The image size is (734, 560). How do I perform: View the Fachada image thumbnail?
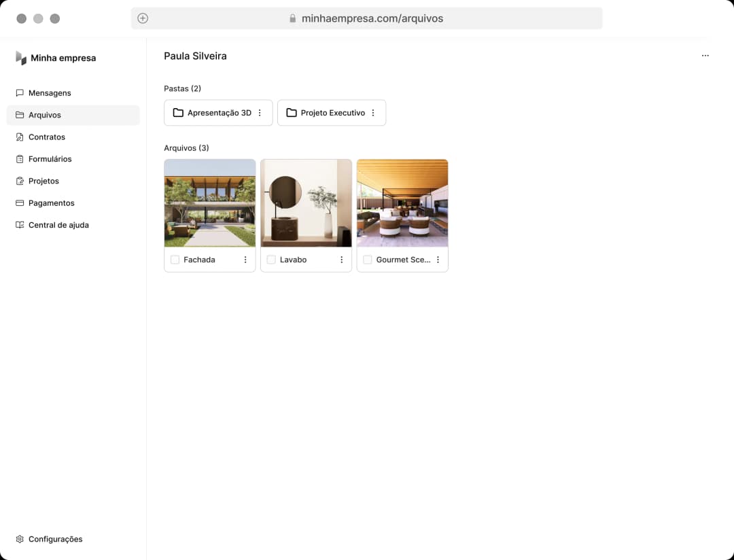(209, 203)
